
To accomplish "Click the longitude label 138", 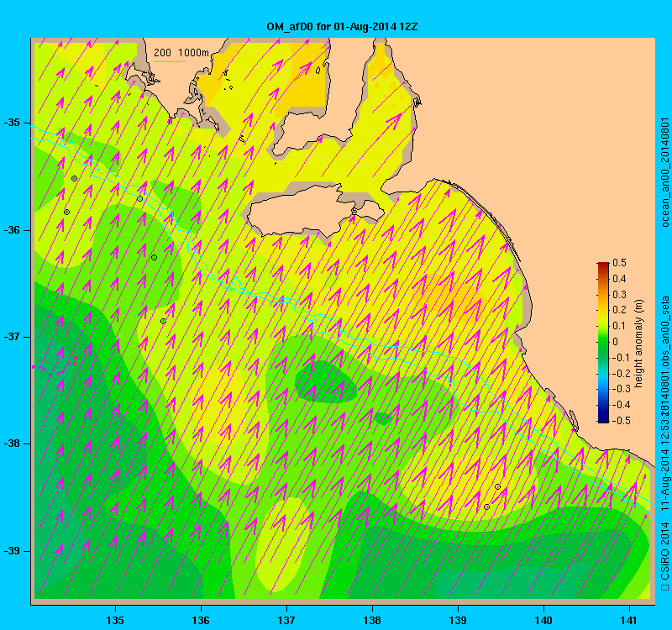I will click(372, 620).
